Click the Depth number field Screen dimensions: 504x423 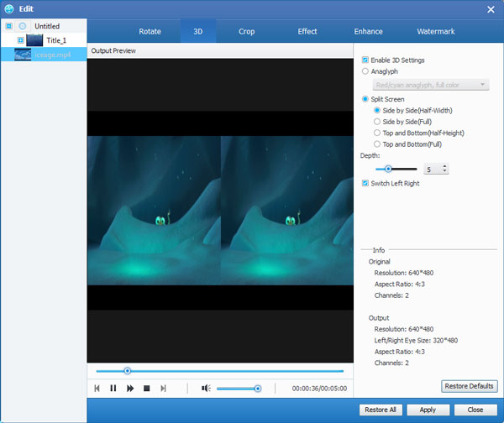click(433, 169)
